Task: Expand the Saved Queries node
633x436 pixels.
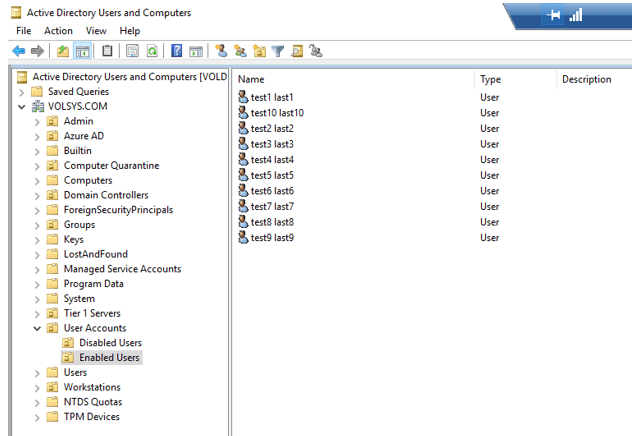Action: pos(22,92)
